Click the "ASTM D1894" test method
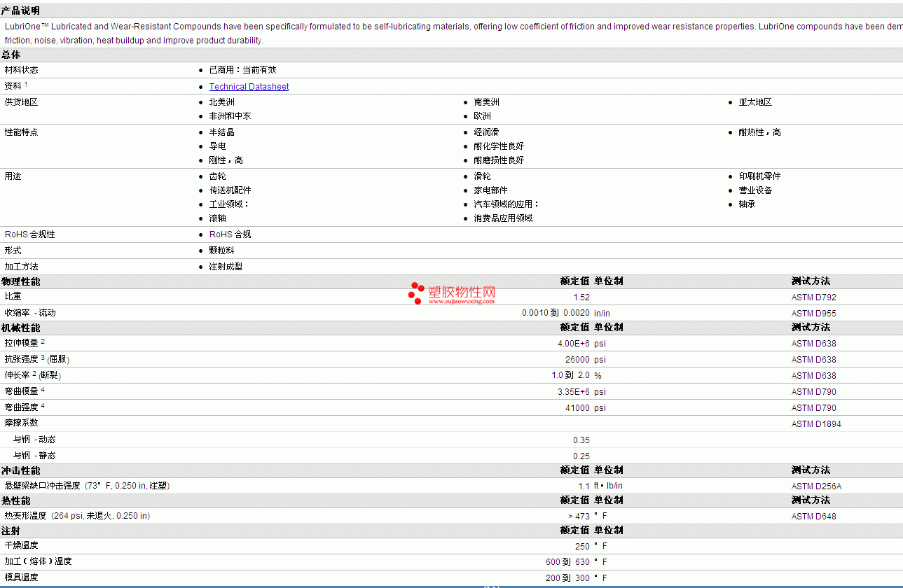This screenshot has height=588, width=903. click(816, 424)
